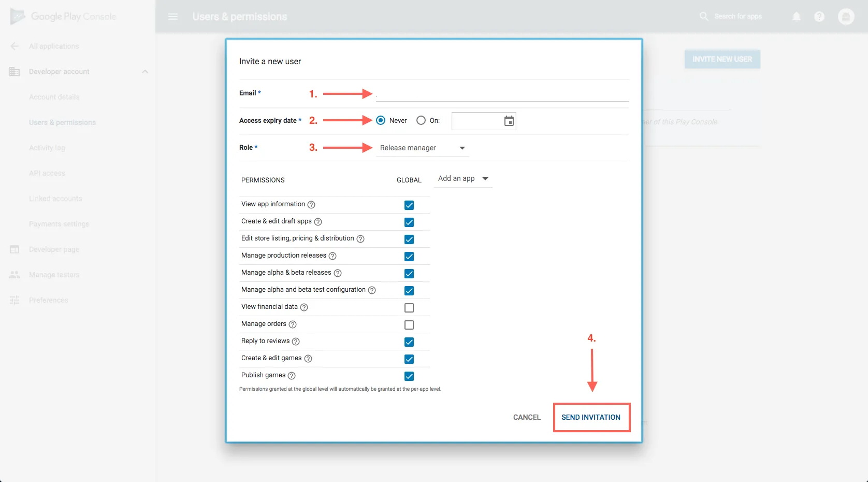Open the user account avatar
This screenshot has height=482, width=868.
pos(846,17)
